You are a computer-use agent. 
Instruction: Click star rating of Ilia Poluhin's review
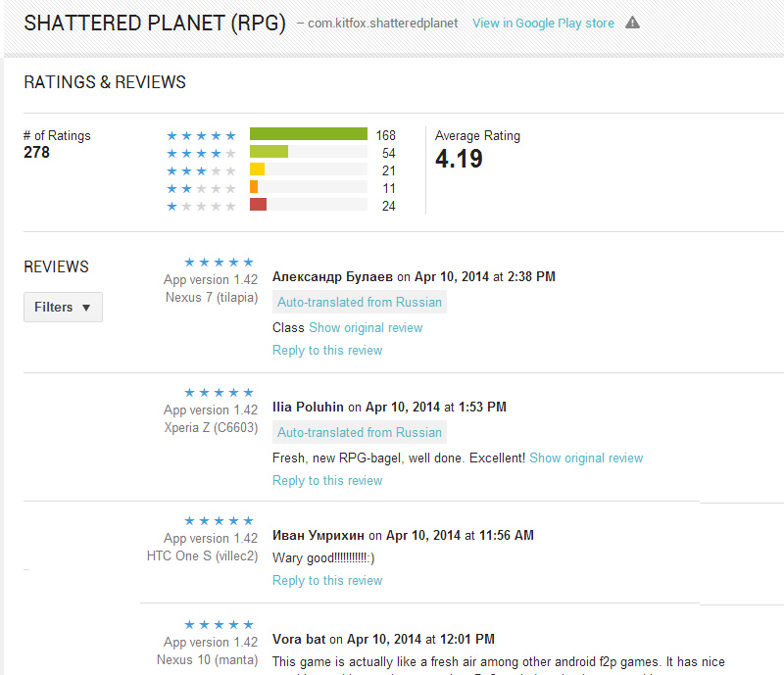point(219,392)
